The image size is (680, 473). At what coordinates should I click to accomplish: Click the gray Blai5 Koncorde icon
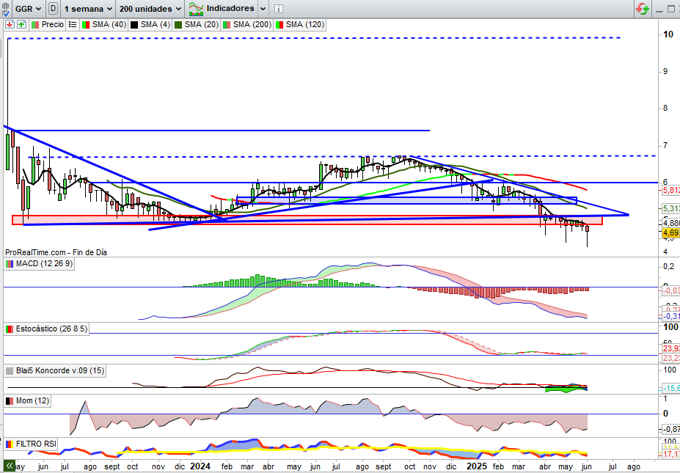(x=10, y=371)
